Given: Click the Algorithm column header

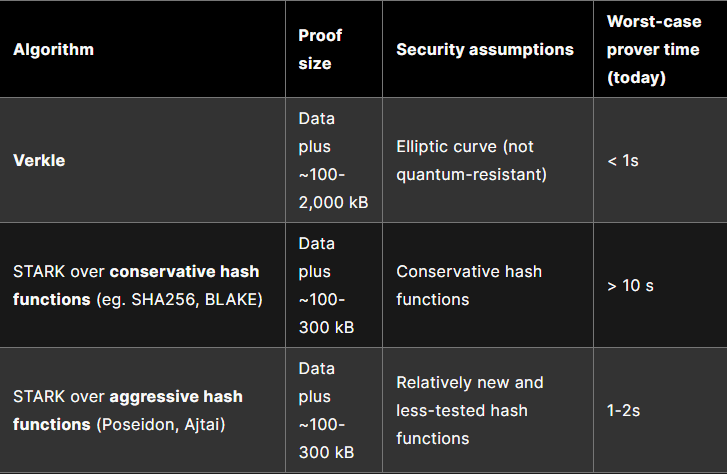Looking at the screenshot, I should (53, 49).
